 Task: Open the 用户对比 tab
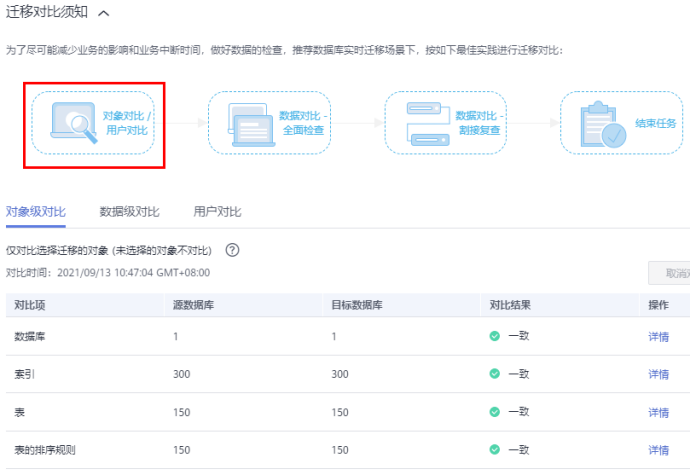pyautogui.click(x=217, y=211)
